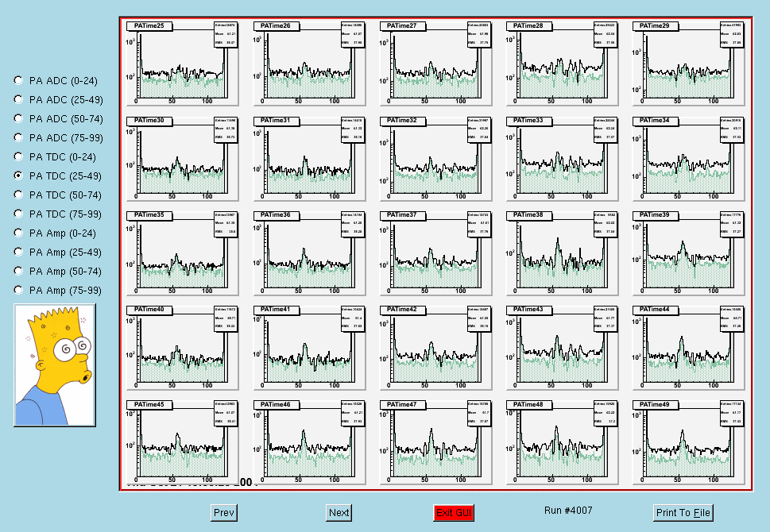Focus the PATime47 histogram
Screen dimensions: 770x532
coord(435,443)
